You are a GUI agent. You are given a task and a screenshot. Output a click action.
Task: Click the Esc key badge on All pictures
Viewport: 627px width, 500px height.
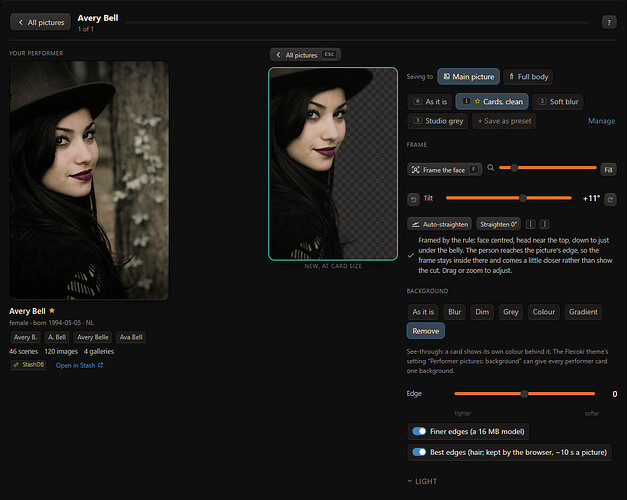click(x=329, y=54)
